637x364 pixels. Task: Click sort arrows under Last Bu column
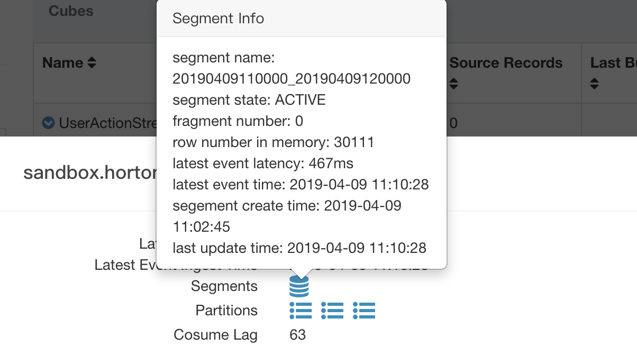(x=595, y=84)
